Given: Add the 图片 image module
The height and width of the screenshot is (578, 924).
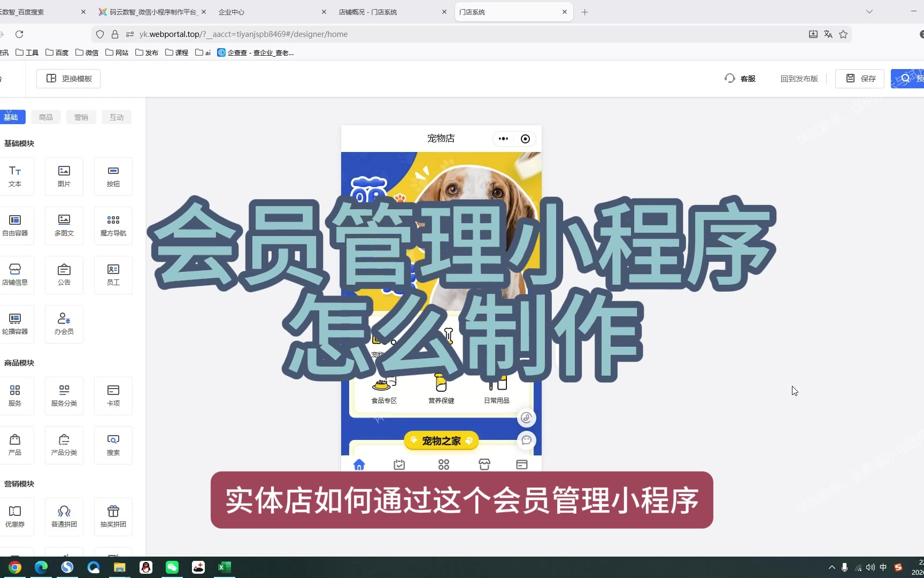Looking at the screenshot, I should pos(64,176).
